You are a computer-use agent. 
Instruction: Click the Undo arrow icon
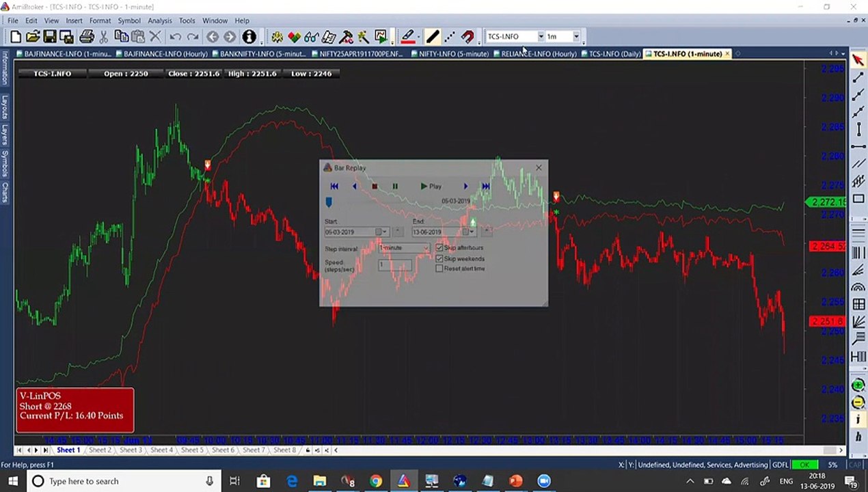pos(175,36)
